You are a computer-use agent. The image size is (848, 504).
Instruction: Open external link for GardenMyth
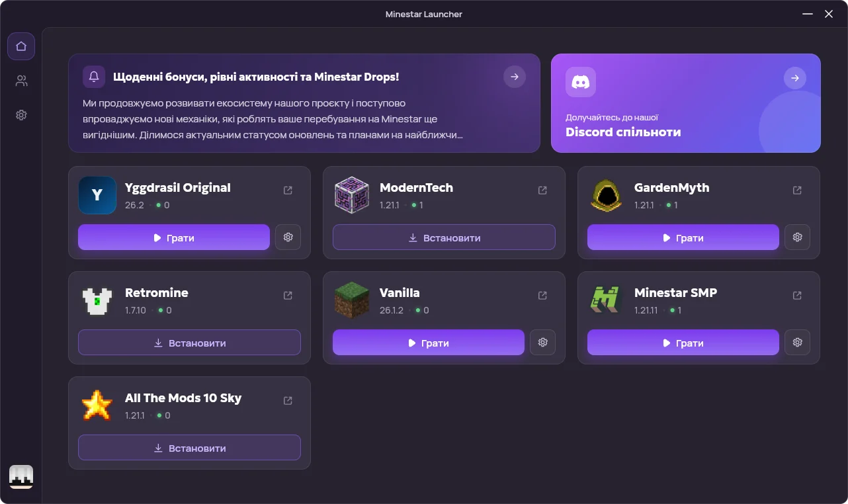point(797,190)
